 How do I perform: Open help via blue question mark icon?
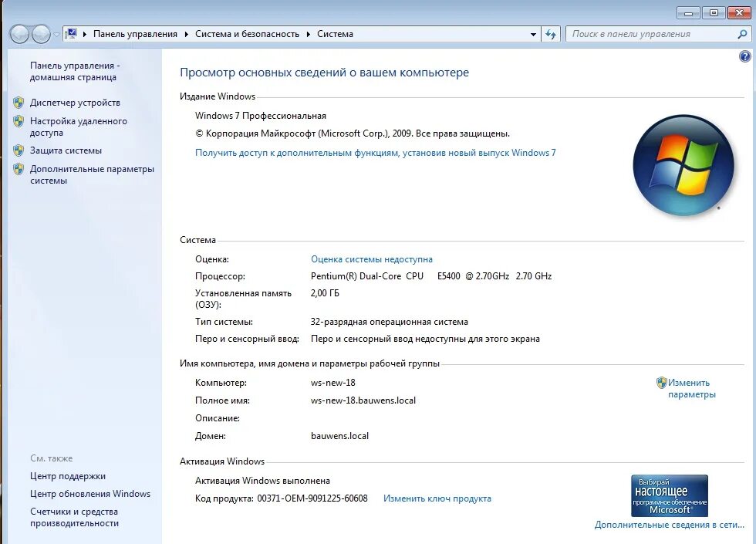point(744,56)
